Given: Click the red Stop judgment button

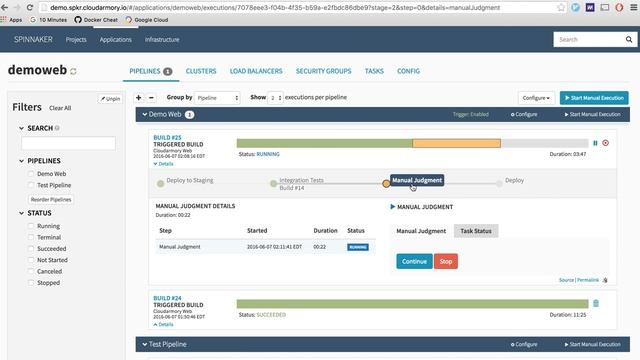Looking at the screenshot, I should pyautogui.click(x=446, y=261).
